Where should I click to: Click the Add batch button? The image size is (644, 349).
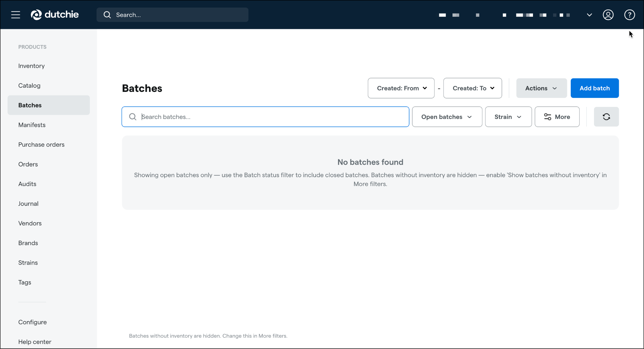point(595,88)
